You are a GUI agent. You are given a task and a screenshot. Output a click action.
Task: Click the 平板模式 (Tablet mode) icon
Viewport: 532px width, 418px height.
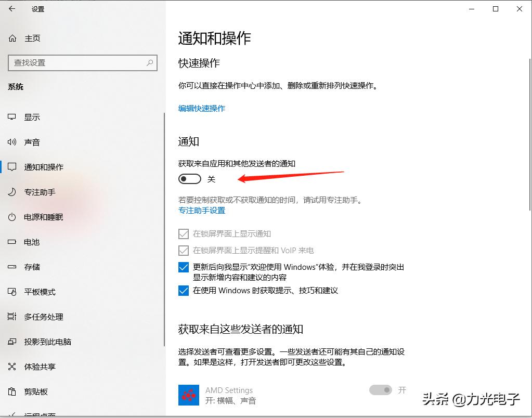click(x=11, y=292)
